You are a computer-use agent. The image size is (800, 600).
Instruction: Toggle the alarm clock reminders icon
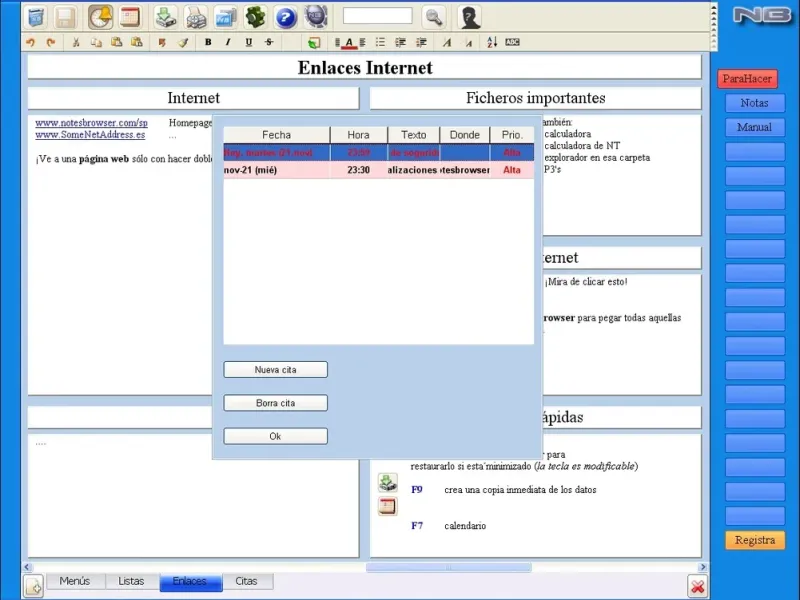[x=101, y=17]
